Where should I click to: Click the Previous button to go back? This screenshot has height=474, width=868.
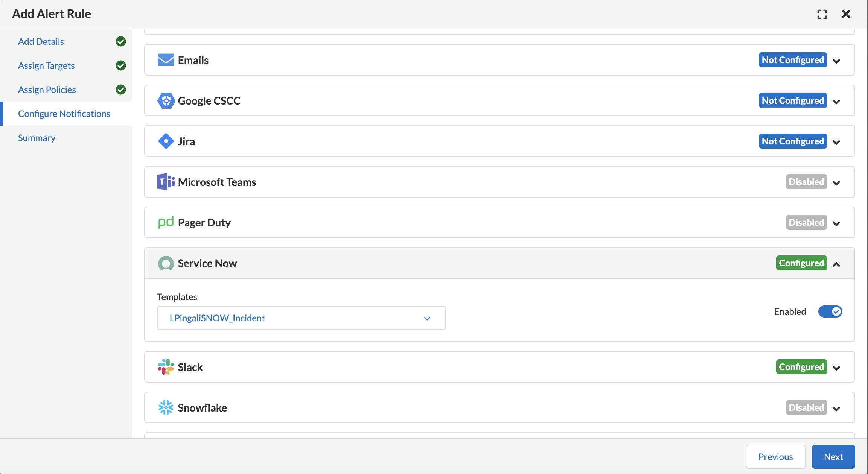[776, 456]
